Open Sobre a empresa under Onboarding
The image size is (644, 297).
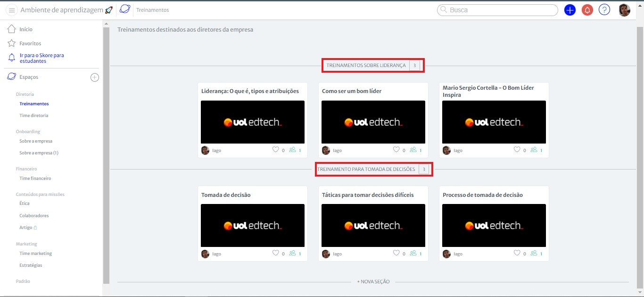pos(36,141)
